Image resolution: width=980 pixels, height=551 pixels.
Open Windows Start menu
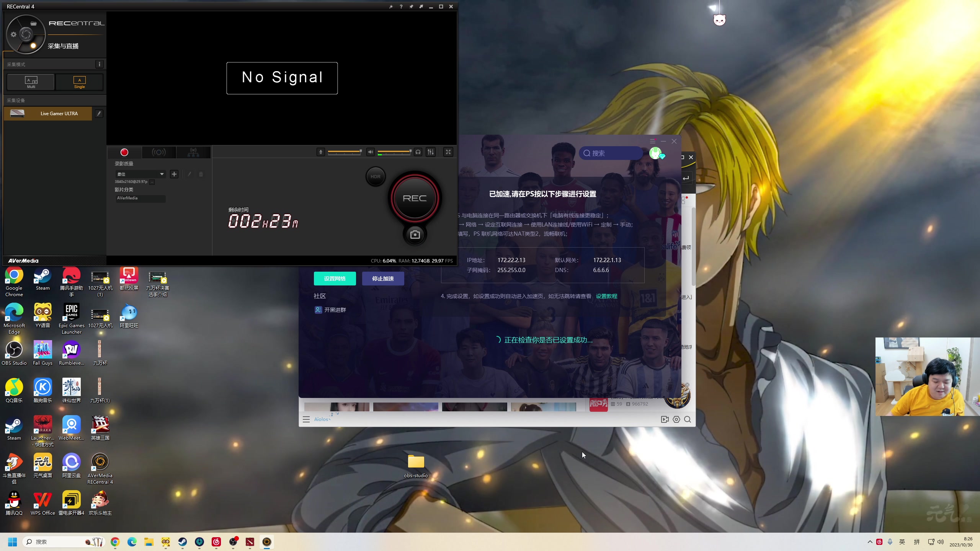[x=13, y=542]
